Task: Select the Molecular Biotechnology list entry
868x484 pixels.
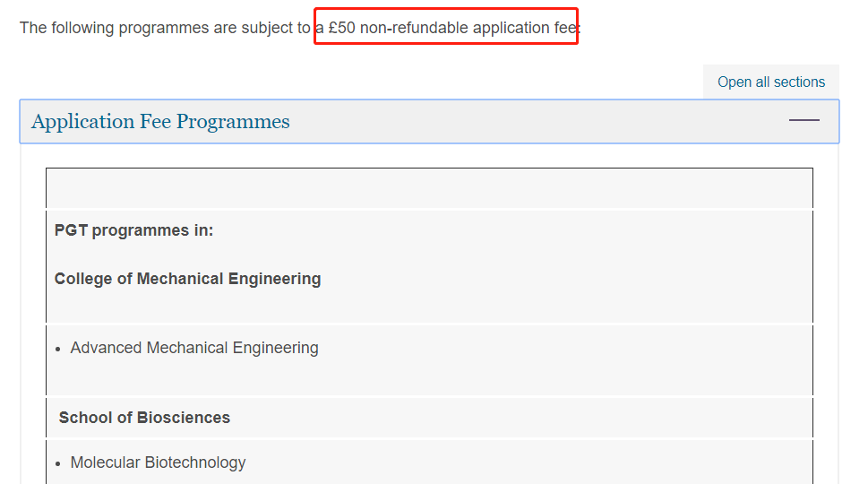Action: [x=158, y=462]
